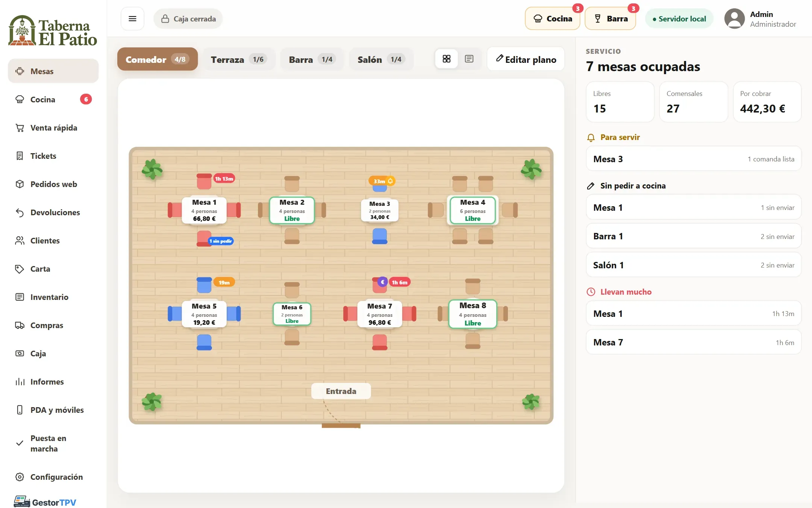Viewport: 812px width, 508px height.
Task: Open the Admin user menu
Action: tap(760, 19)
